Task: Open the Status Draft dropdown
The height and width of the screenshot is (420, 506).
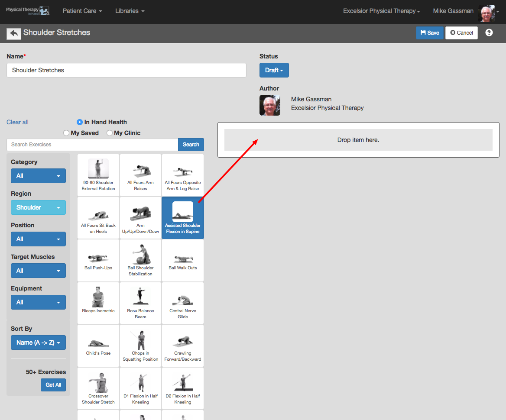Action: click(x=274, y=70)
